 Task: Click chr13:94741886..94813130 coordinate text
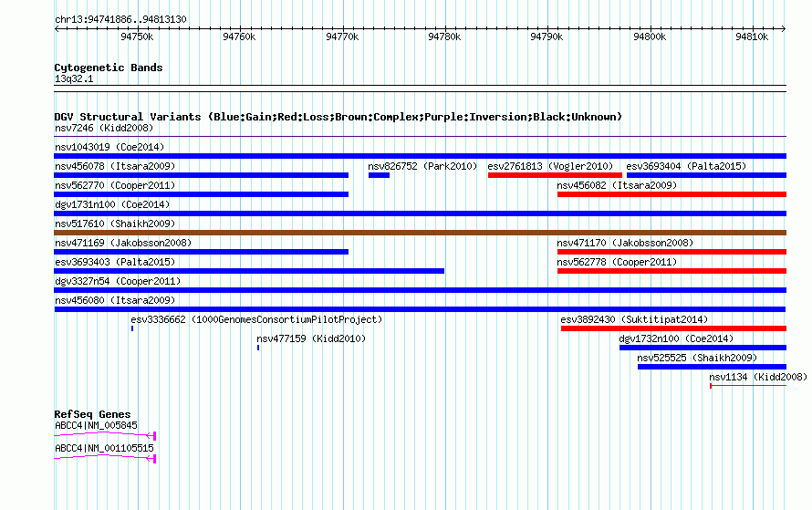coord(120,19)
